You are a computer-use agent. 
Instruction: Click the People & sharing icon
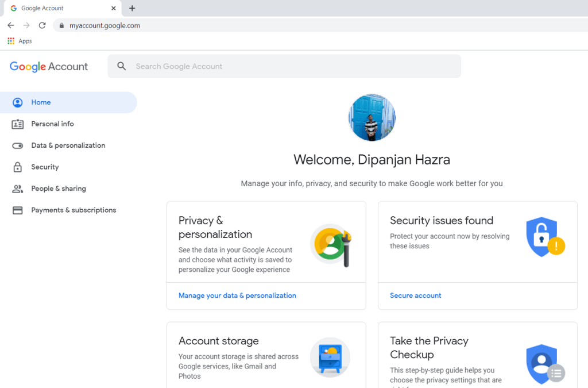[x=18, y=189]
